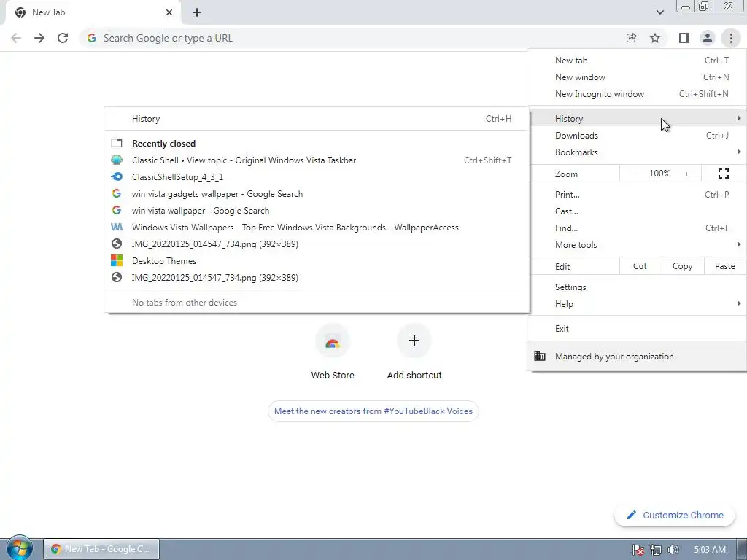Screen dimensions: 747x560
Task: Reopen win vista wallpaper Google Search
Action: click(317, 211)
